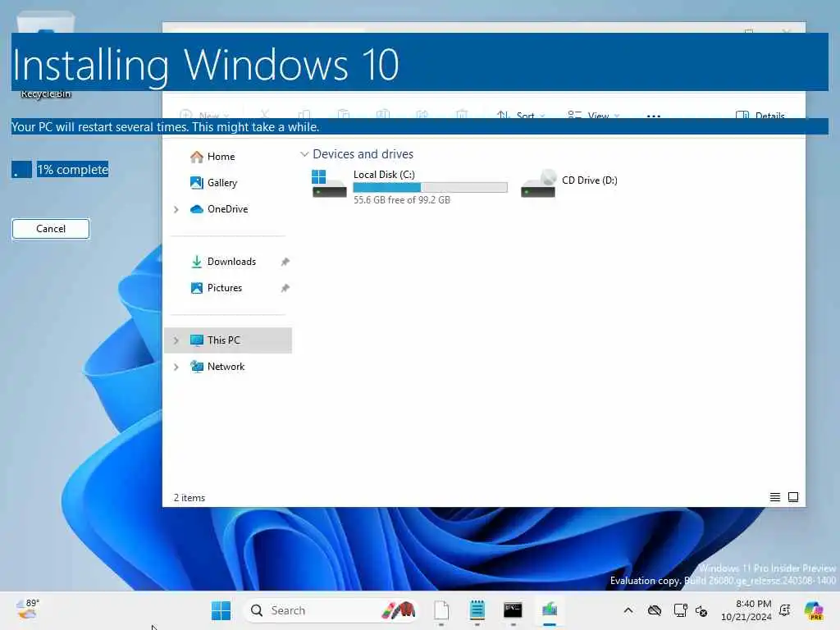Select the Recycle Bin desktop icon
This screenshot has height=630, width=840.
point(46,57)
